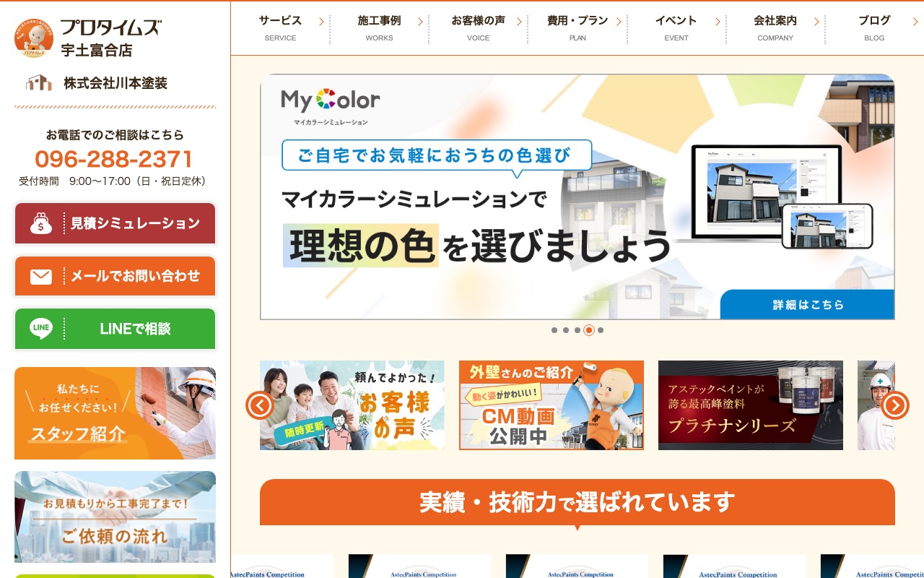Click chevron next to 会社案内
This screenshot has height=578, width=924.
click(x=816, y=22)
